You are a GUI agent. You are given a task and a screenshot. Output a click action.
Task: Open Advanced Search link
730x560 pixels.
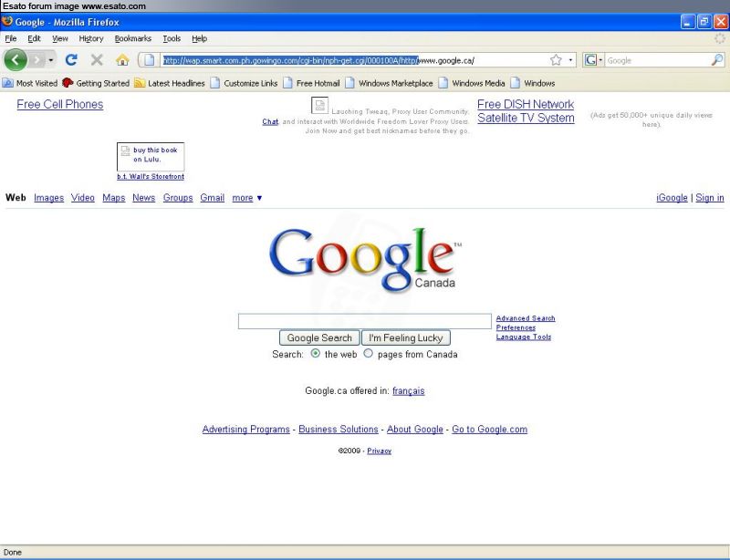pyautogui.click(x=526, y=318)
